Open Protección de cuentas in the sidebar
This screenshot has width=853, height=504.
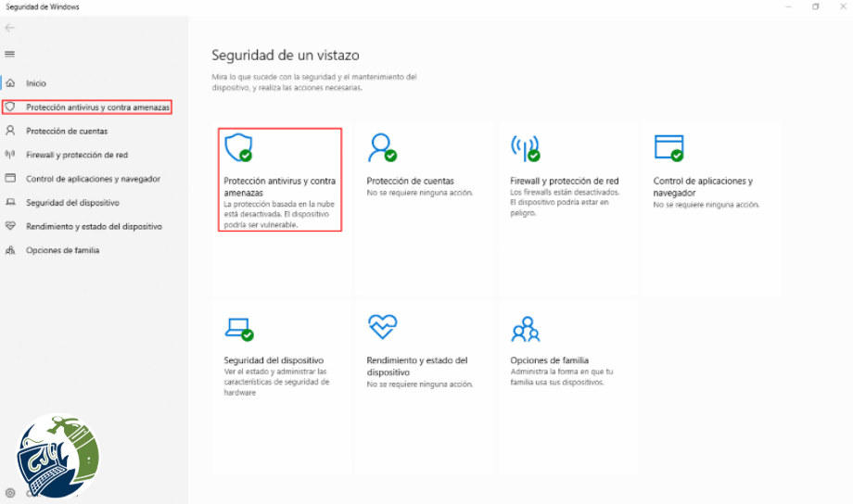(67, 131)
